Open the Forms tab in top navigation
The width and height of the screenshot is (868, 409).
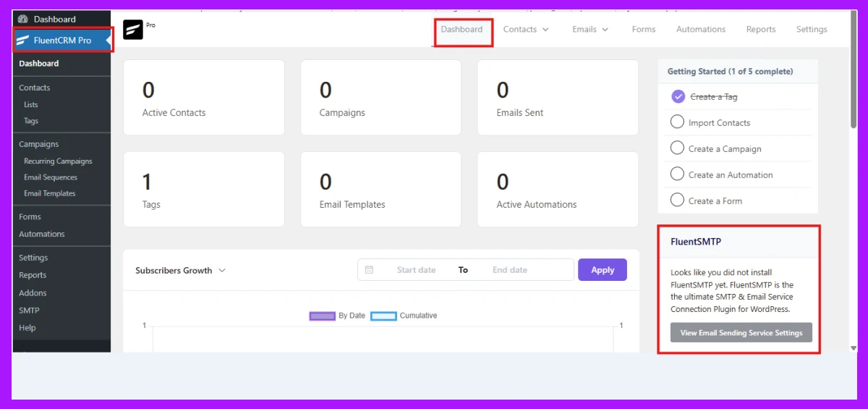pos(644,30)
